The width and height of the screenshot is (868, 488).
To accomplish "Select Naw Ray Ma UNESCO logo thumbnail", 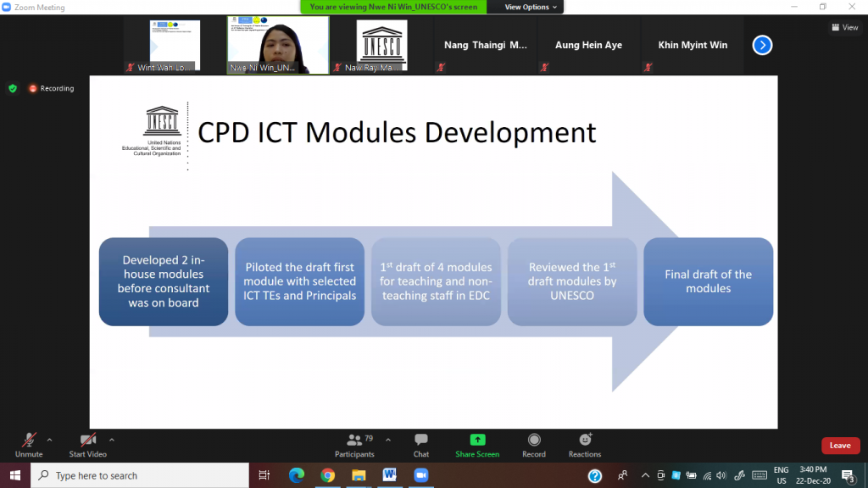I will click(x=381, y=45).
